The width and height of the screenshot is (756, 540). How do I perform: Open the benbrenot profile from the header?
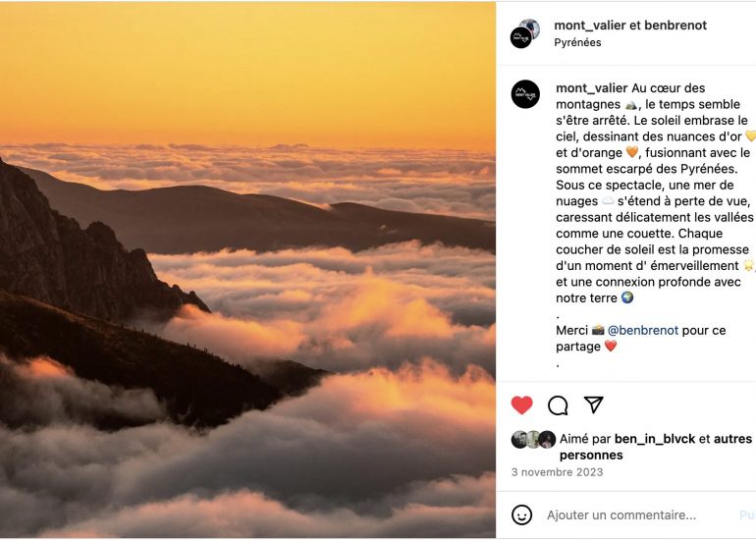pos(675,26)
